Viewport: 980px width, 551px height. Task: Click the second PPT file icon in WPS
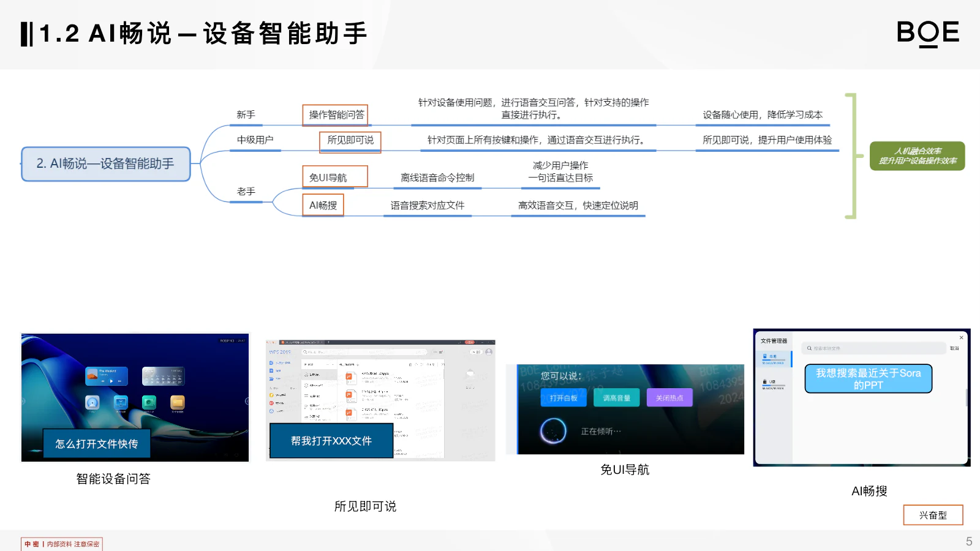(x=351, y=396)
